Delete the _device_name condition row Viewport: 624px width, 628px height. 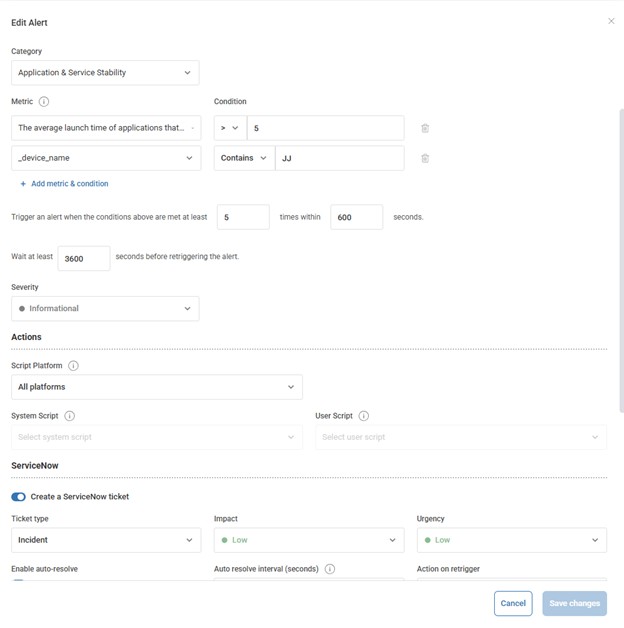click(425, 158)
